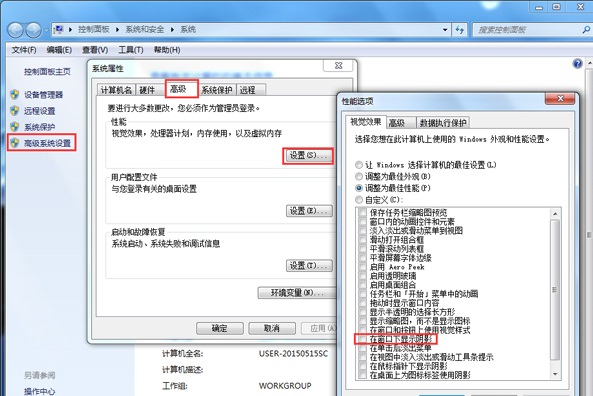Open 帮助(H) menu
Image resolution: width=593 pixels, height=396 pixels.
coord(167,50)
